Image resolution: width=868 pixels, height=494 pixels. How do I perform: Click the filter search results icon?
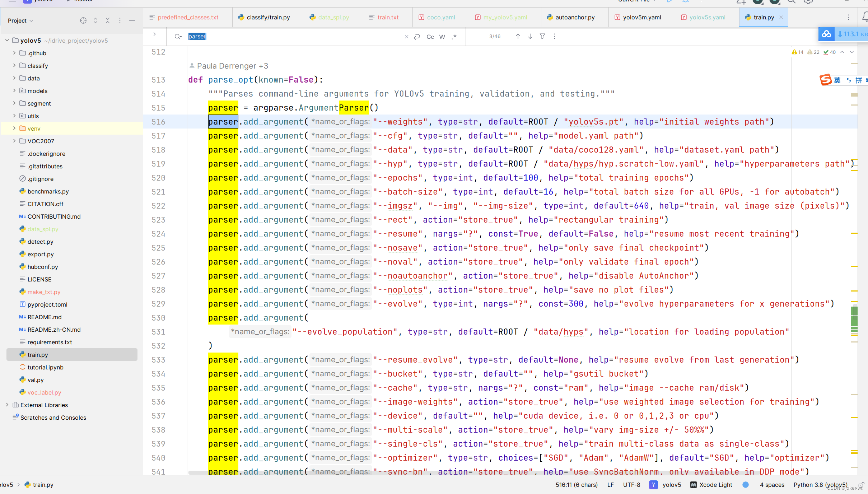click(542, 36)
